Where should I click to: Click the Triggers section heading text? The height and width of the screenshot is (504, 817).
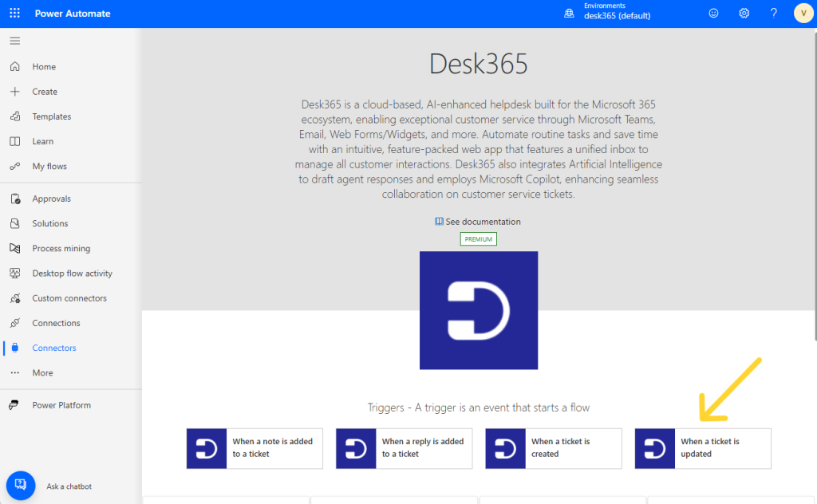pos(479,408)
